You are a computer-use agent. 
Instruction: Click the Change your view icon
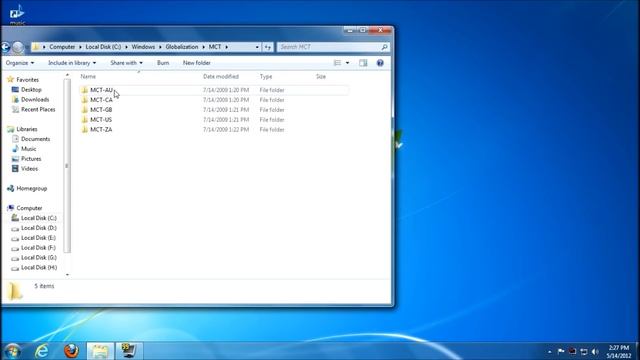pyautogui.click(x=337, y=63)
